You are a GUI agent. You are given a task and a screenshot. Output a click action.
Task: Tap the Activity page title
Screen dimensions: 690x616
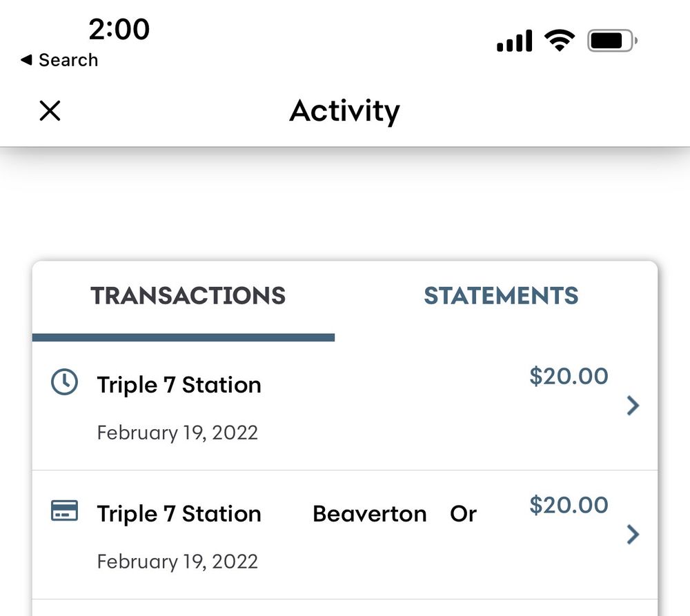344,110
